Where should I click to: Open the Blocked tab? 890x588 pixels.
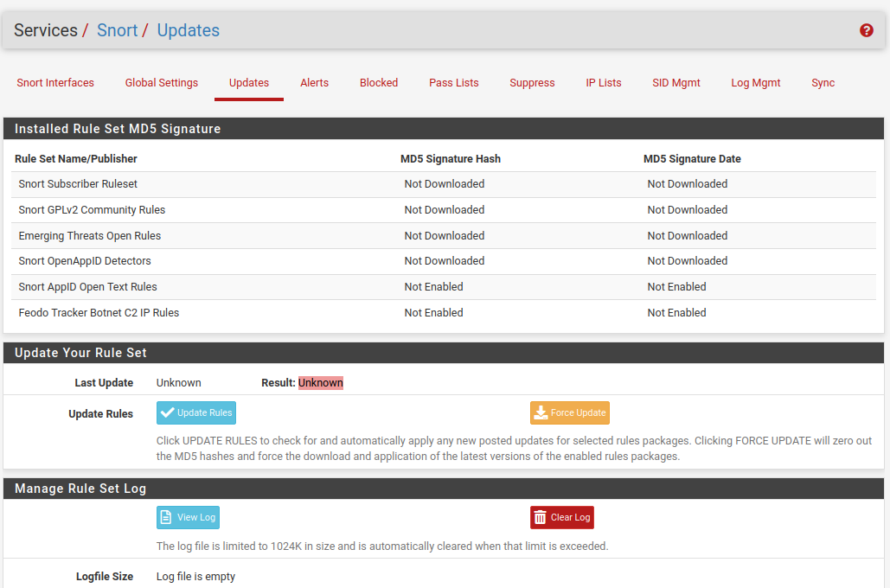pos(378,82)
